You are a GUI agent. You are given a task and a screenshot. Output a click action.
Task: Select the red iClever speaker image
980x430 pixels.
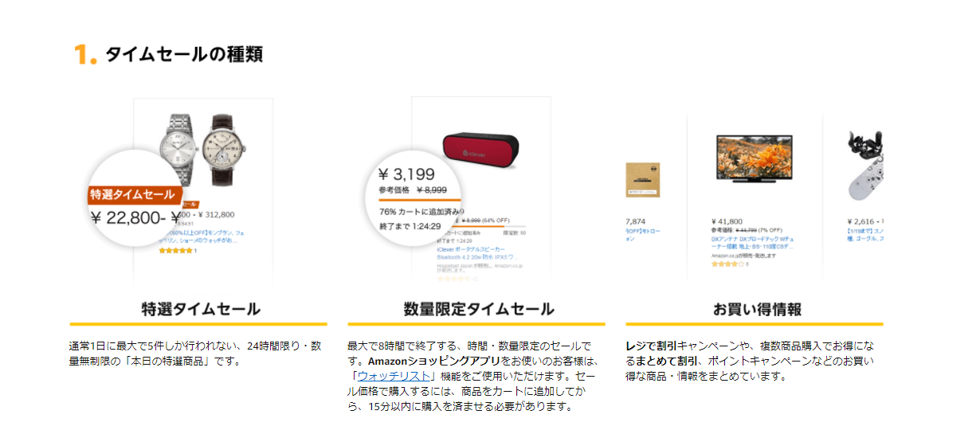coord(481,144)
